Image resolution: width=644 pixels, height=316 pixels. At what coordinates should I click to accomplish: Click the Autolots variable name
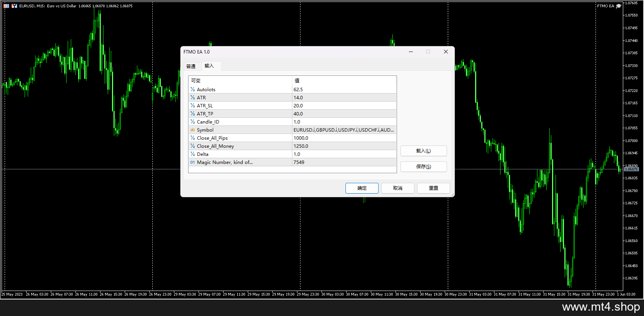coord(206,89)
